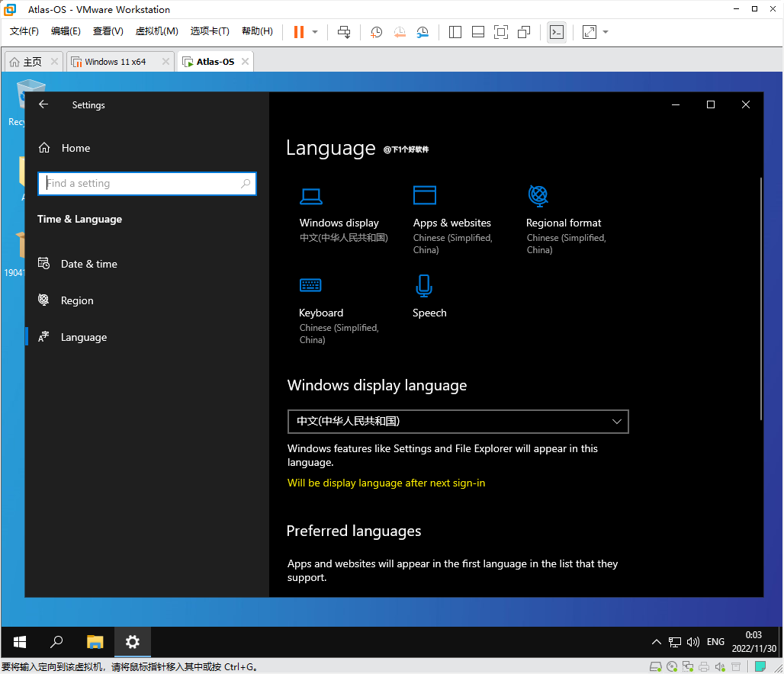Click the VMware pause virtual machine button

coord(298,32)
